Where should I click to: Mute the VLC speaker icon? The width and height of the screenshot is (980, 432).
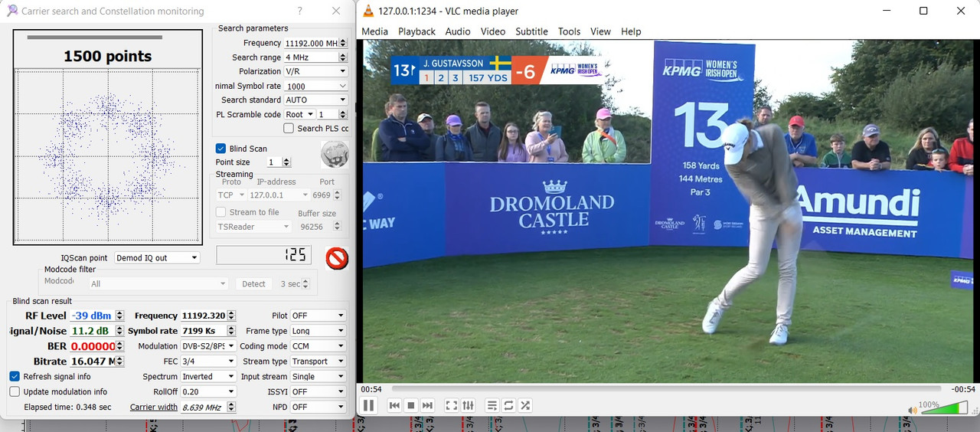pyautogui.click(x=913, y=411)
